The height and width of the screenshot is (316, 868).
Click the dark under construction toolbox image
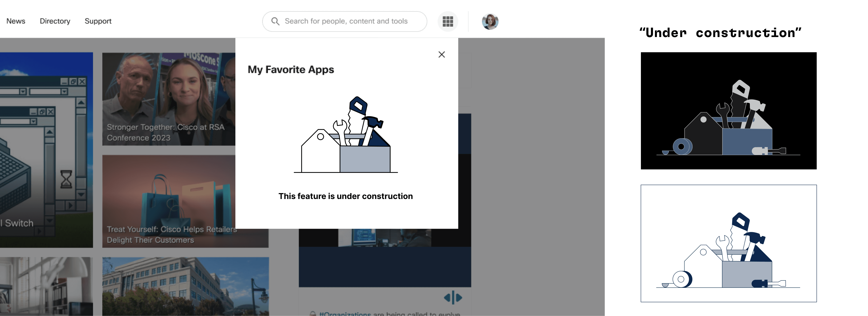(x=728, y=111)
